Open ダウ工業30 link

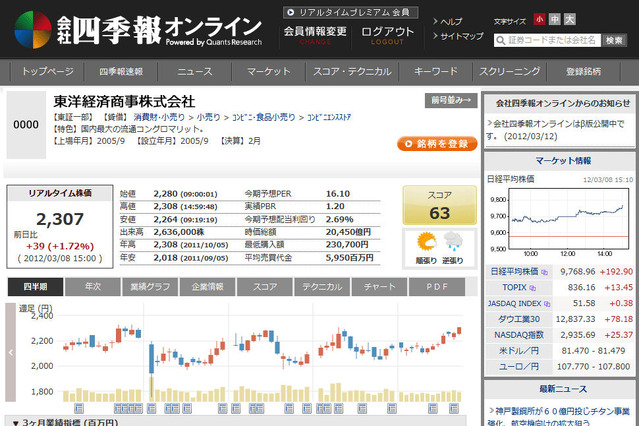click(519, 319)
